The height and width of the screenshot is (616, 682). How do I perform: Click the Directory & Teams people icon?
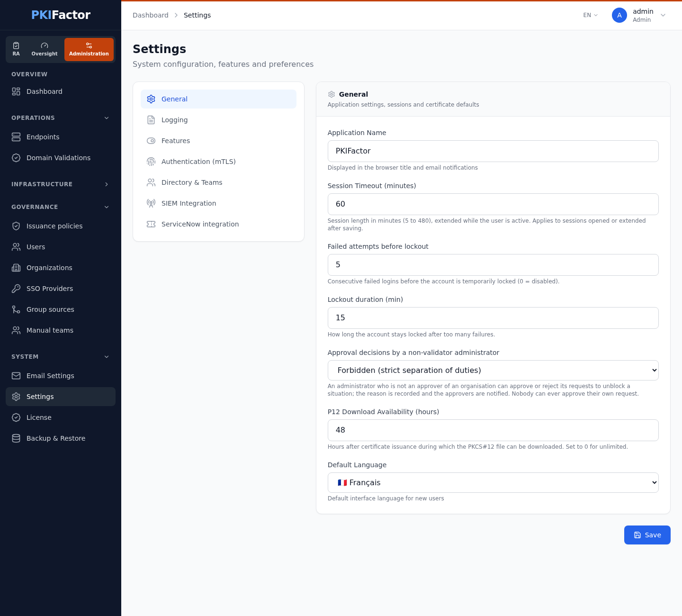151,182
